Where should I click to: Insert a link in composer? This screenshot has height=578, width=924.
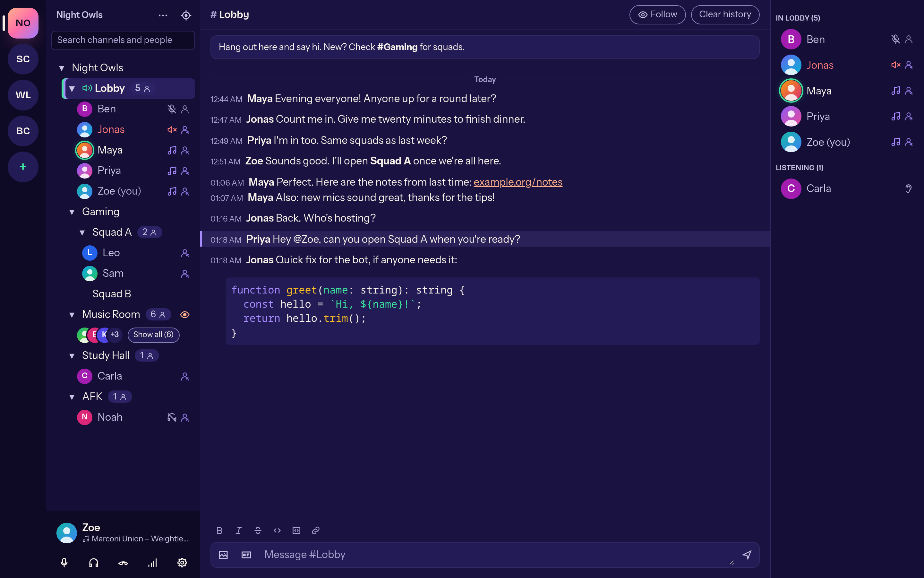tap(315, 530)
